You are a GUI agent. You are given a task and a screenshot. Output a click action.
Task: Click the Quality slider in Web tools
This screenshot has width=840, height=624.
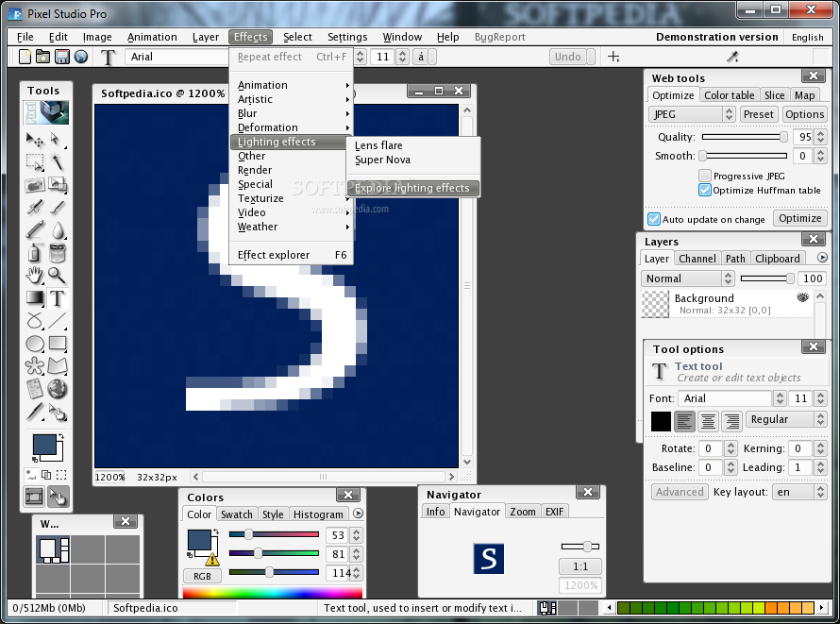745,137
